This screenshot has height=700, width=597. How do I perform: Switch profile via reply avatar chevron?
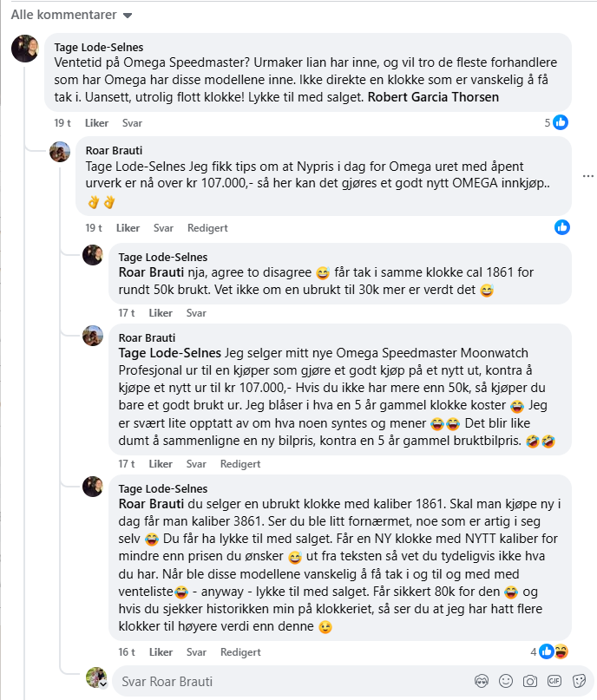[x=102, y=684]
